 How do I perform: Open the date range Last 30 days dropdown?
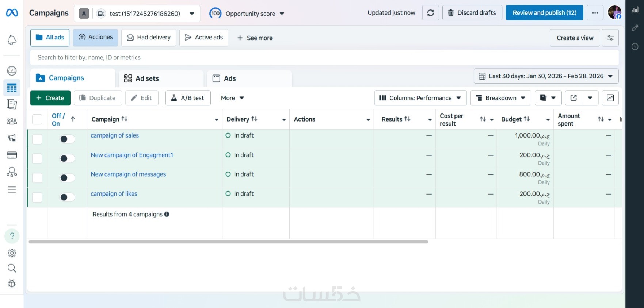coord(546,76)
